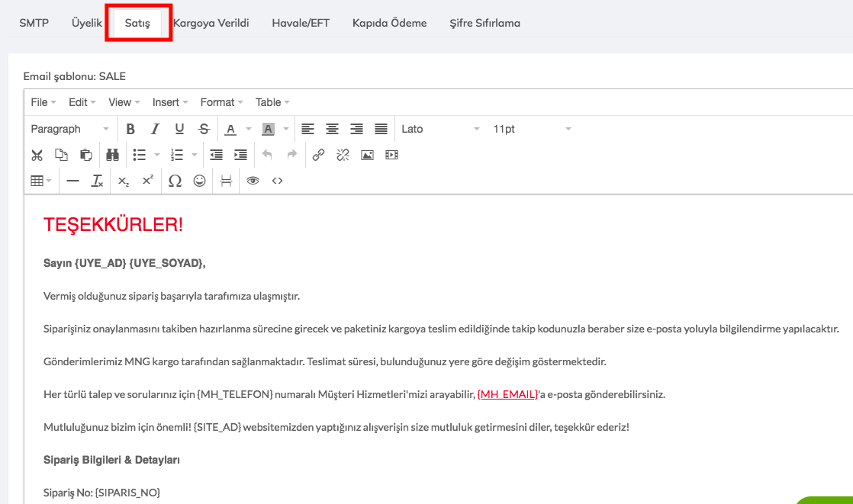
Task: Click the Clear formatting icon
Action: click(97, 181)
